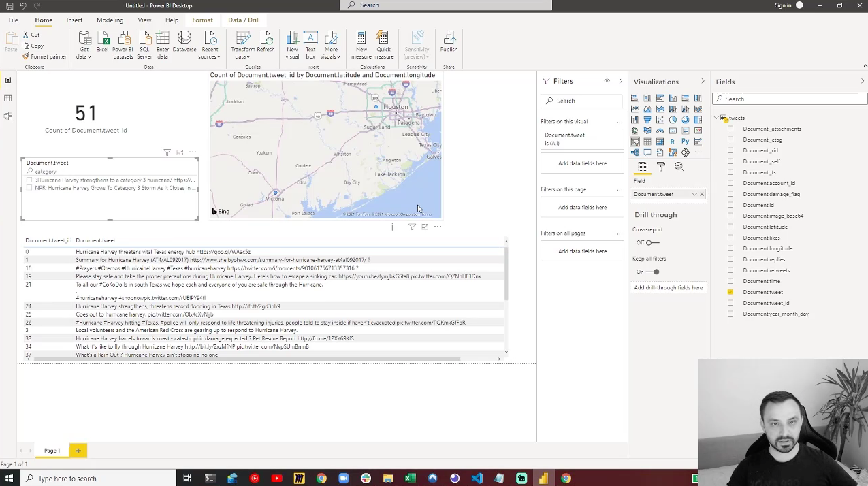Turn off the Keep all filters toggle
Viewport: 868px width, 486px height.
click(653, 272)
